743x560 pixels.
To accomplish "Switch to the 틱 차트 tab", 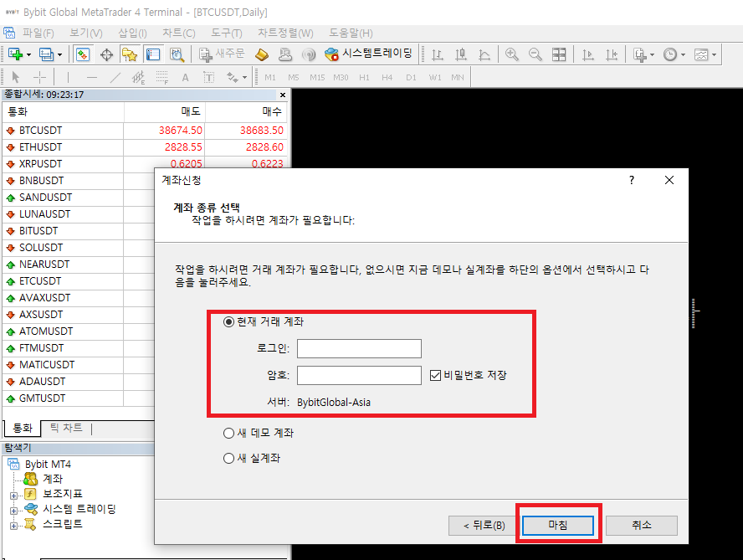I will [x=66, y=429].
